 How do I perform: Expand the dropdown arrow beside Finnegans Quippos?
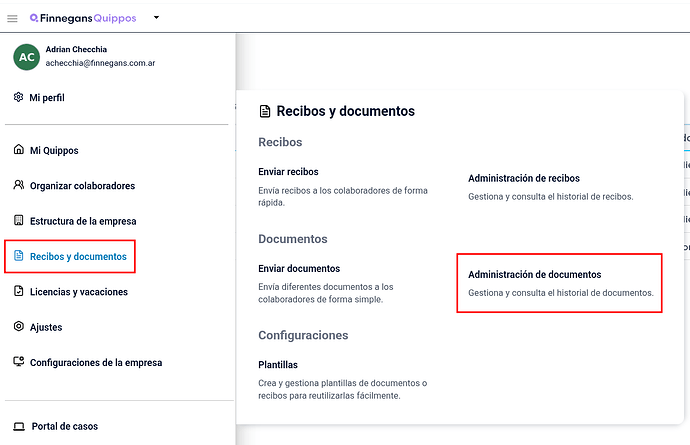(x=156, y=18)
